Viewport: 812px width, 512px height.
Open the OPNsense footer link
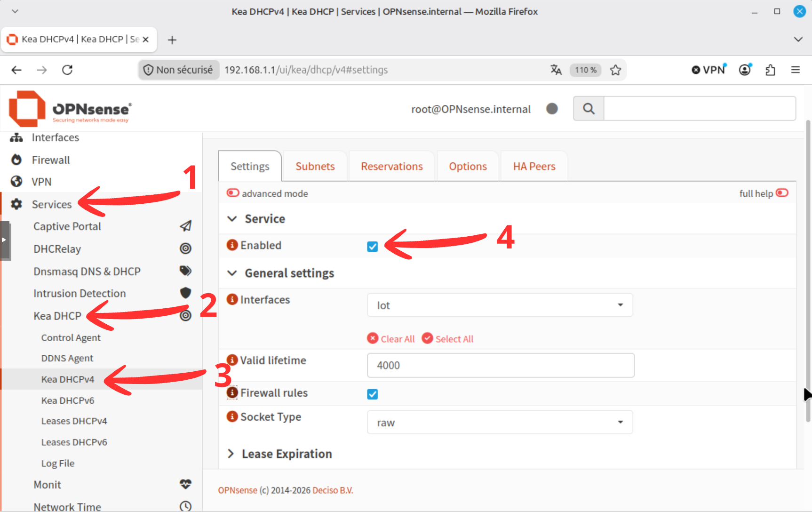pos(238,490)
